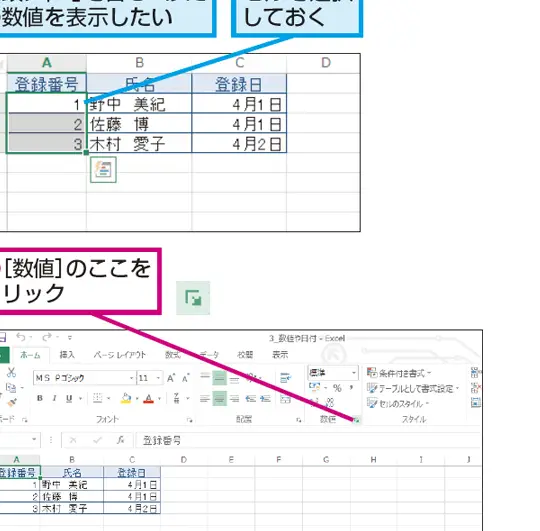Click the Cut scissors icon
540x531 pixels.
click(x=11, y=373)
